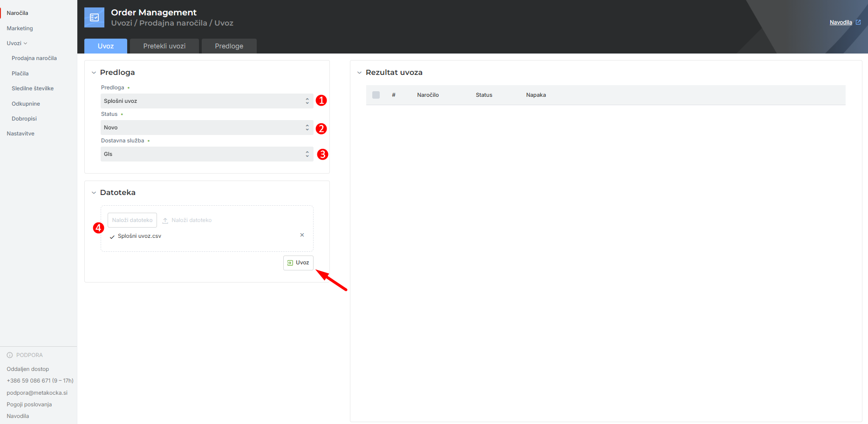Collapse the Predloga section
The image size is (868, 424).
tap(94, 73)
